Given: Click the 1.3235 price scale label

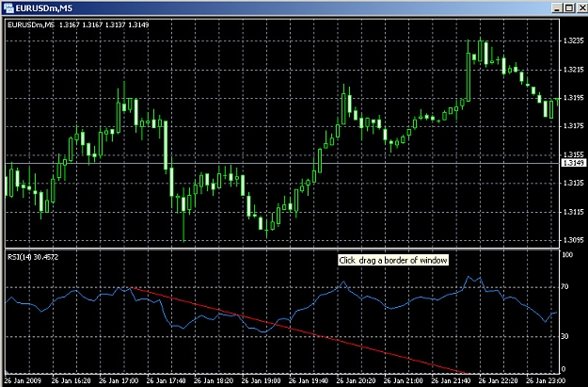Looking at the screenshot, I should [574, 40].
